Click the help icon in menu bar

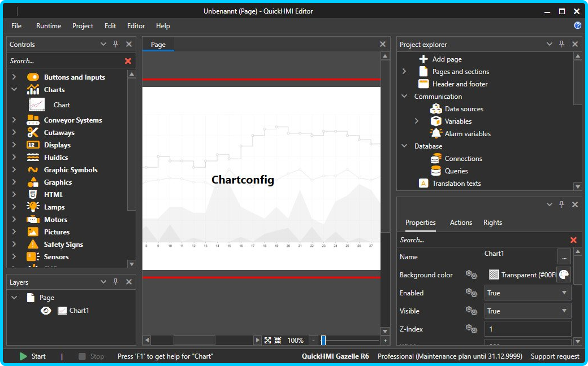pyautogui.click(x=577, y=25)
